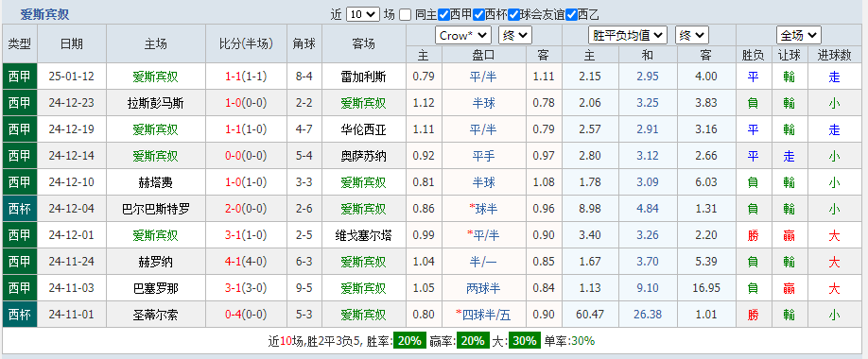Click the 进球数 column header
This screenshot has width=868, height=359.
point(835,55)
